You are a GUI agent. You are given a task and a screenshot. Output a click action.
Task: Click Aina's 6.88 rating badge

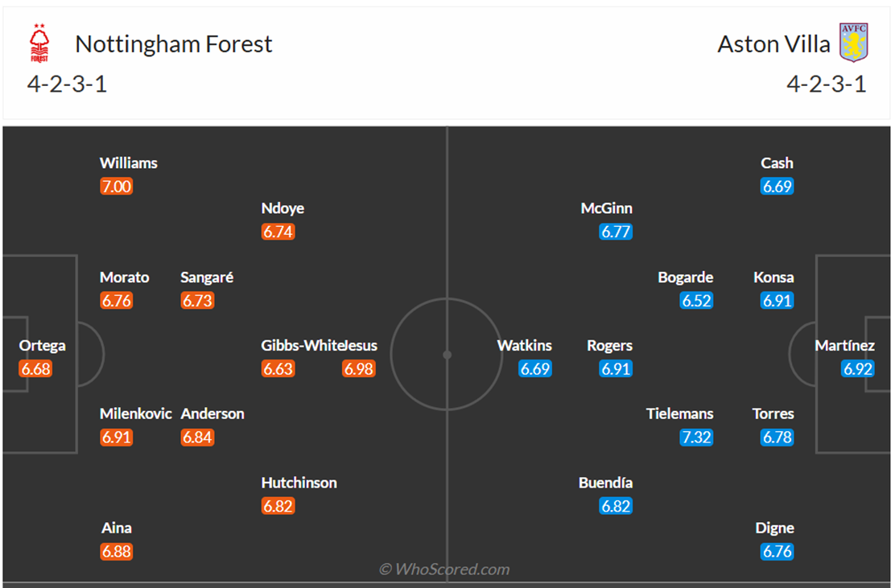(x=116, y=552)
